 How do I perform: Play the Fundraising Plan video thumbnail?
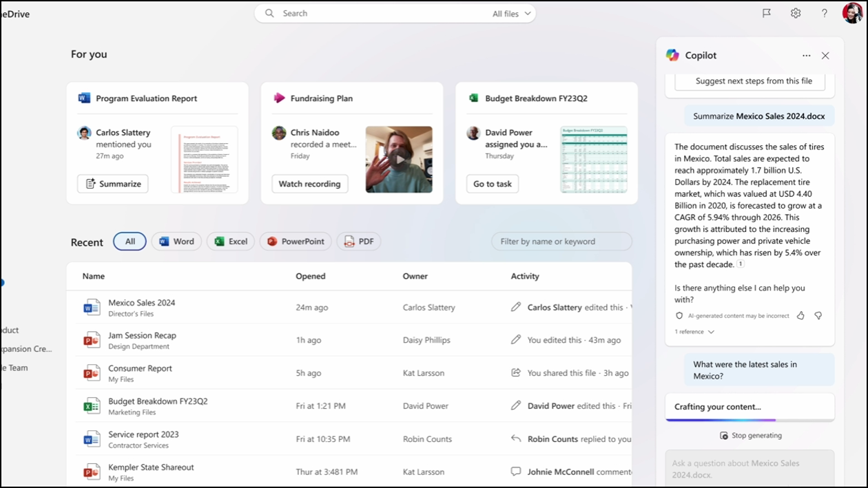pyautogui.click(x=399, y=159)
